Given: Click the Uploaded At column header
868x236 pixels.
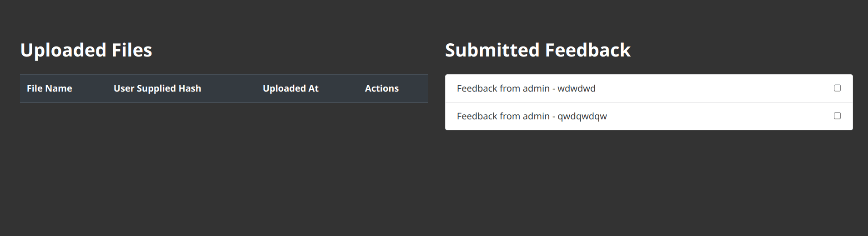Looking at the screenshot, I should click(291, 88).
